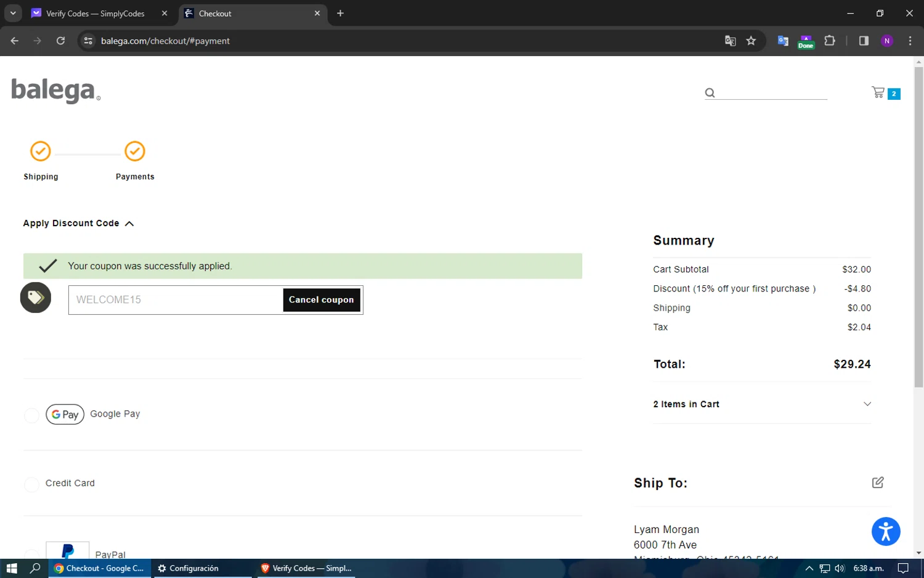The height and width of the screenshot is (578, 924).
Task: Click the site information icon in address bar
Action: pyautogui.click(x=88, y=41)
